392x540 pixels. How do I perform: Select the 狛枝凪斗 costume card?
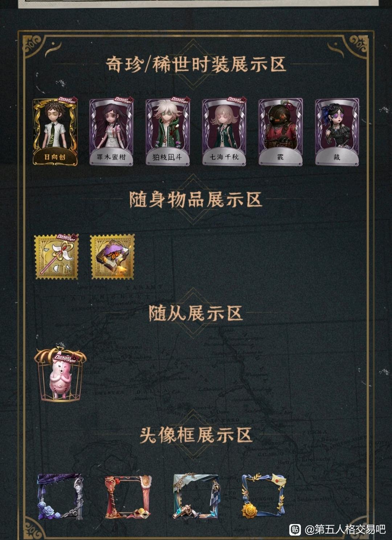point(168,132)
